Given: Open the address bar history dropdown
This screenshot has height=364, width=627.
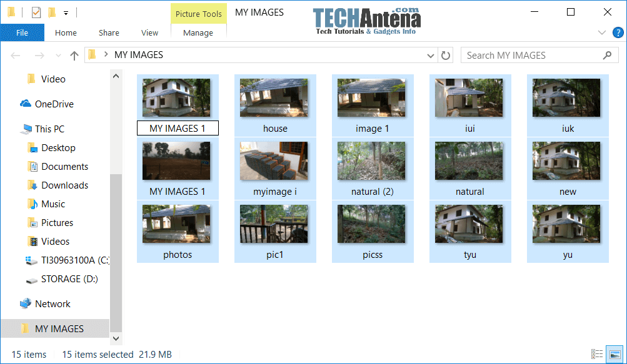Looking at the screenshot, I should tap(430, 55).
